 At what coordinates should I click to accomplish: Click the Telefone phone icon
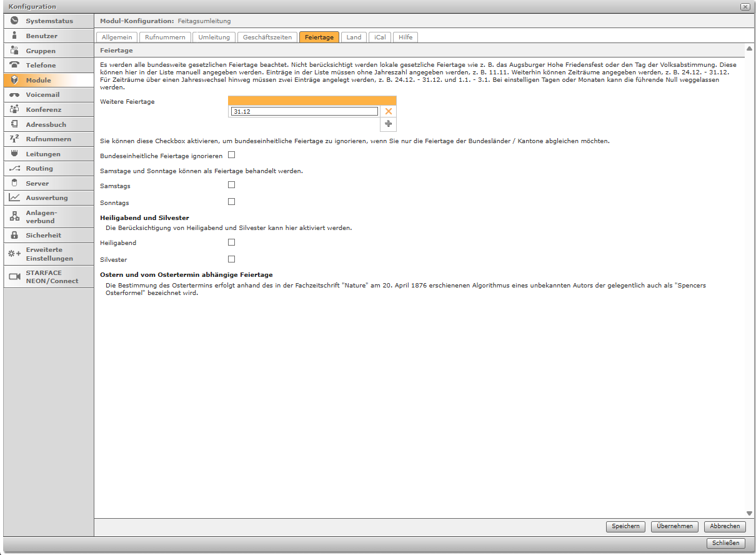(14, 65)
